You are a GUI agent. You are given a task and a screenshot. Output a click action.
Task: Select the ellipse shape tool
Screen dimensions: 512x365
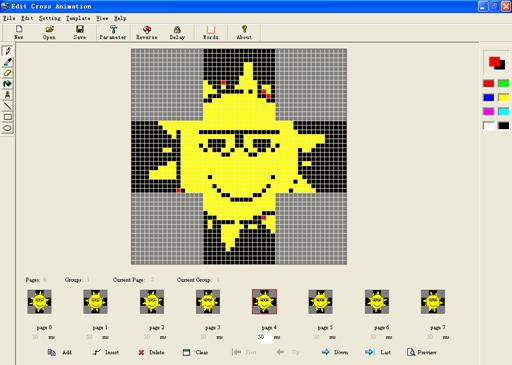pos(7,128)
